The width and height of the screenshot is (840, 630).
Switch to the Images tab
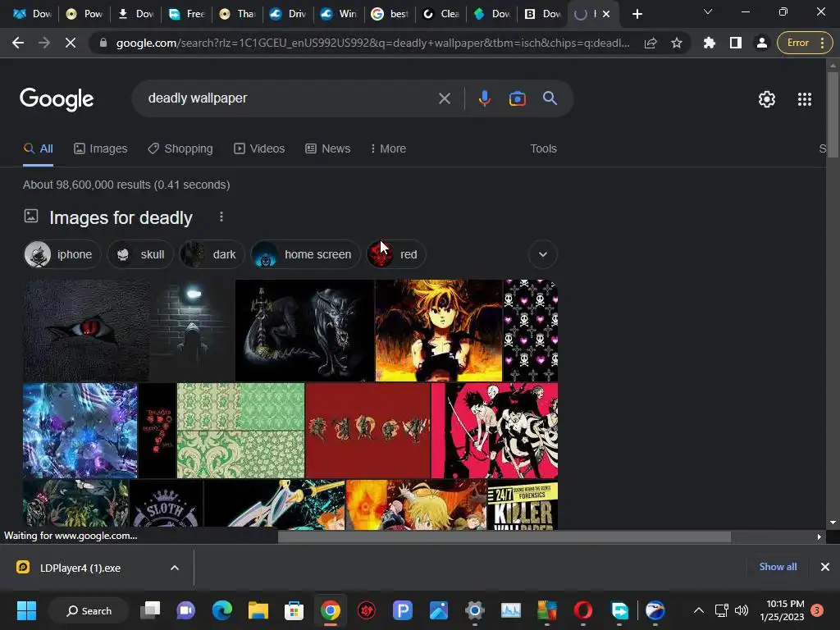[x=101, y=149]
